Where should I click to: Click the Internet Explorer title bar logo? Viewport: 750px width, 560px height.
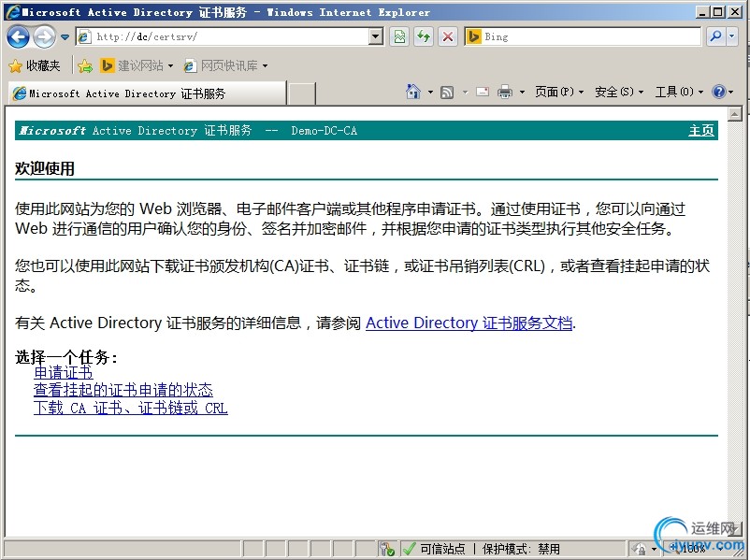pyautogui.click(x=13, y=11)
